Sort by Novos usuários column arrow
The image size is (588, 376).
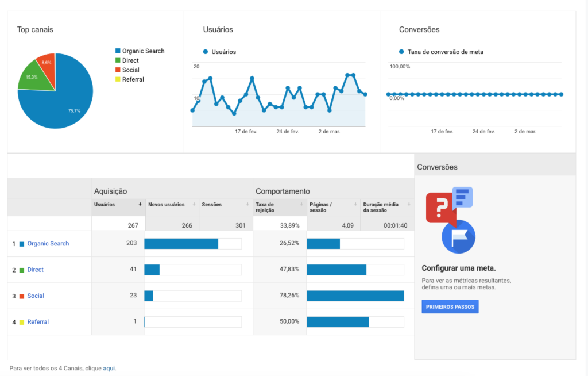click(194, 204)
